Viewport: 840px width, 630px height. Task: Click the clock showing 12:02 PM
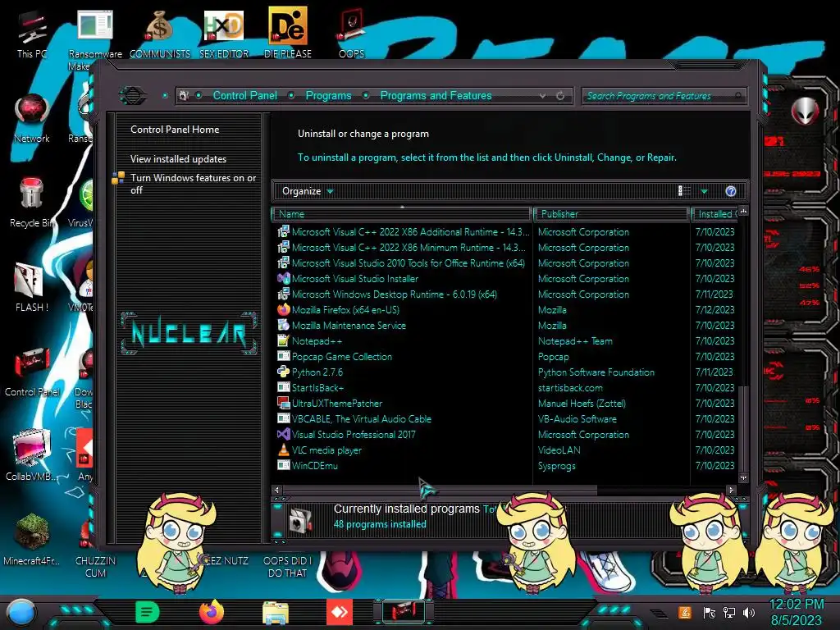click(x=796, y=605)
